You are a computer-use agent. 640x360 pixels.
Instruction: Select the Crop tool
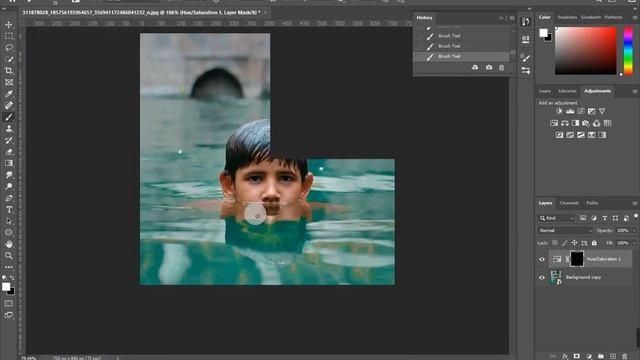click(x=9, y=71)
